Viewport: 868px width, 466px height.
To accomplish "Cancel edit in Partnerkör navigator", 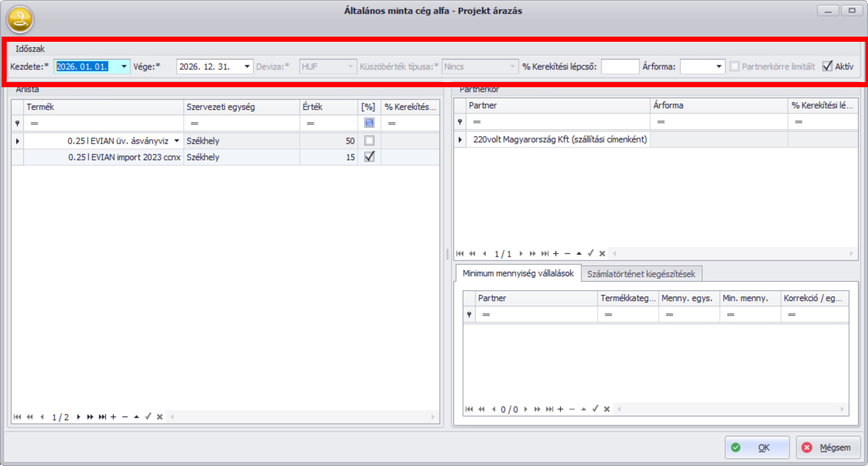I will click(x=602, y=253).
